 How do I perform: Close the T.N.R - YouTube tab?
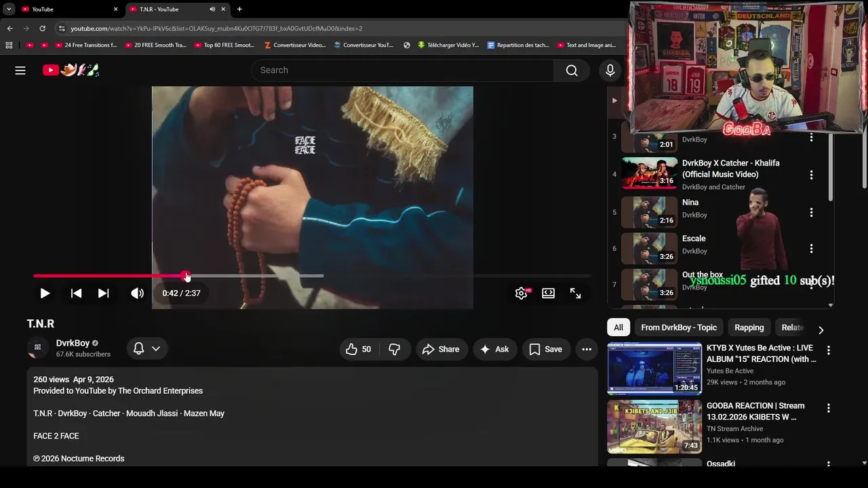pos(223,9)
